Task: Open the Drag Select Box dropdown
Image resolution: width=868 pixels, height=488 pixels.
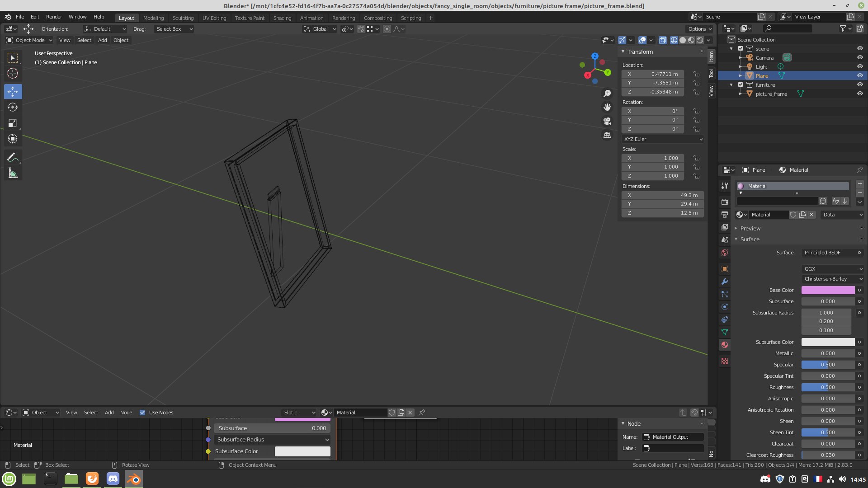Action: 174,29
